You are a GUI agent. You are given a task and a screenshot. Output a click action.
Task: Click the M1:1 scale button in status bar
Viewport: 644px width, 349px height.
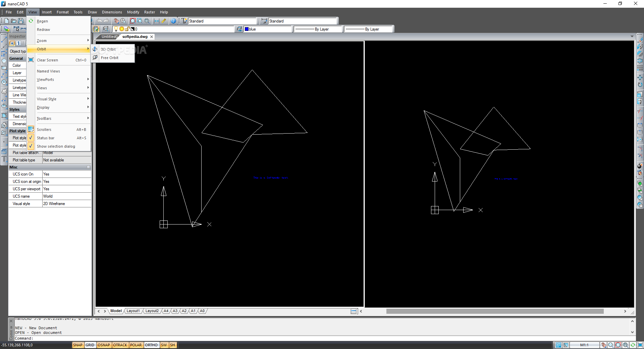point(584,345)
